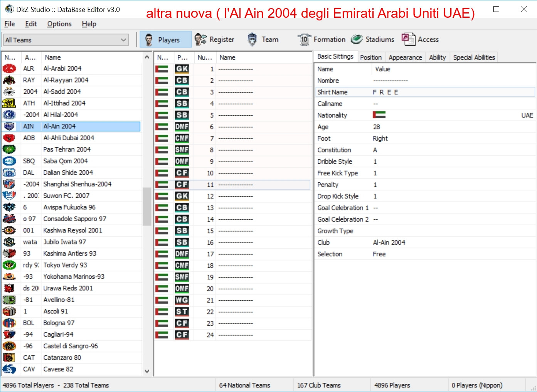
Task: Click the Dalian Shide 2004 crest icon
Action: (9, 173)
